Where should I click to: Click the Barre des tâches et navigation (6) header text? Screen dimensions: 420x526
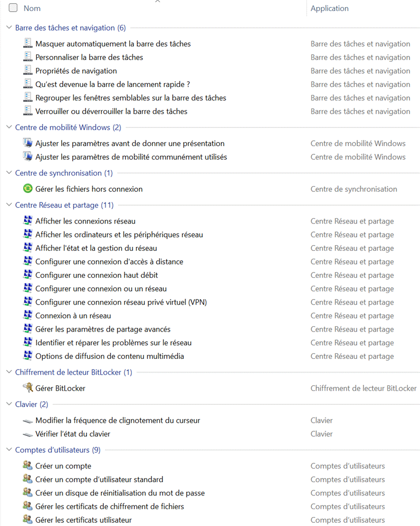(71, 28)
